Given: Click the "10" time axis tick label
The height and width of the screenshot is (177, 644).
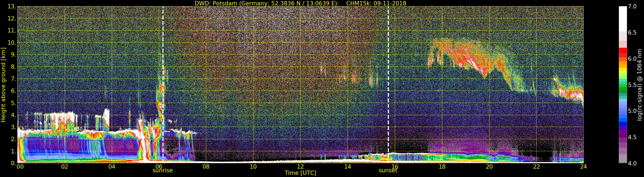Looking at the screenshot, I should [253, 166].
